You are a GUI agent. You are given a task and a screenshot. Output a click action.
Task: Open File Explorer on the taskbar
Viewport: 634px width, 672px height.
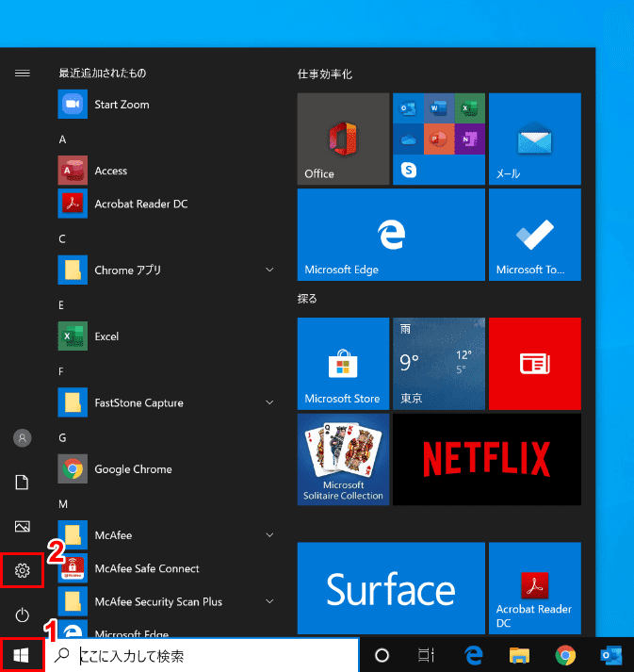519,655
